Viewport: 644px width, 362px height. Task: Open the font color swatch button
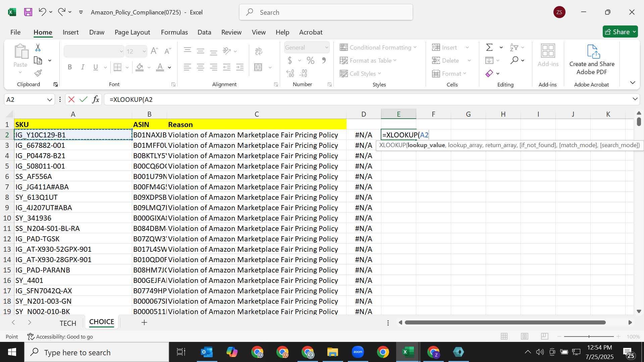coord(160,67)
